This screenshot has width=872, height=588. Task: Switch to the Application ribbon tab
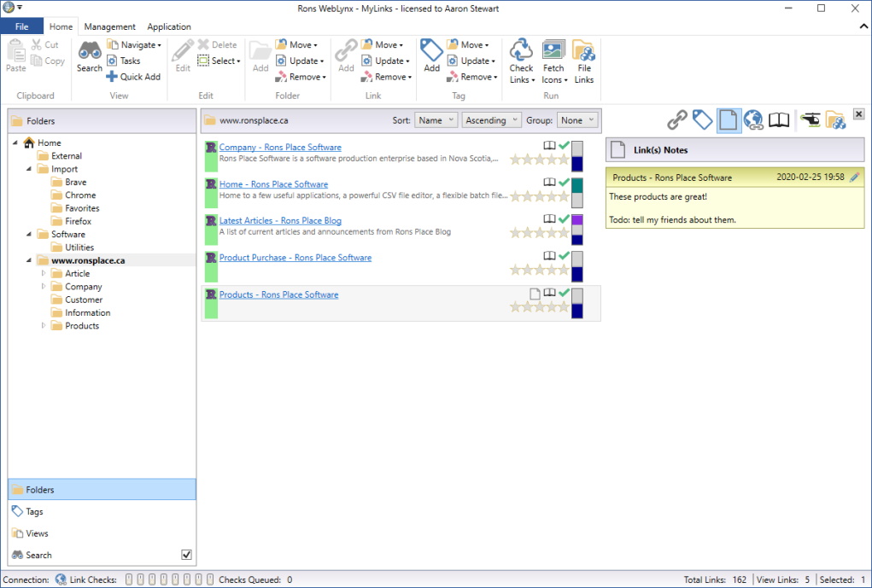(169, 26)
